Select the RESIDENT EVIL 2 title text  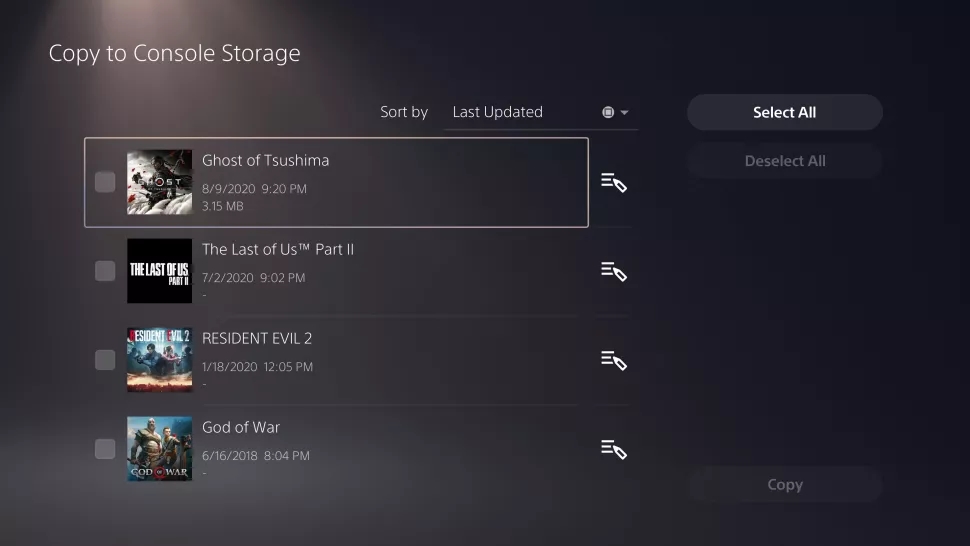tap(257, 339)
